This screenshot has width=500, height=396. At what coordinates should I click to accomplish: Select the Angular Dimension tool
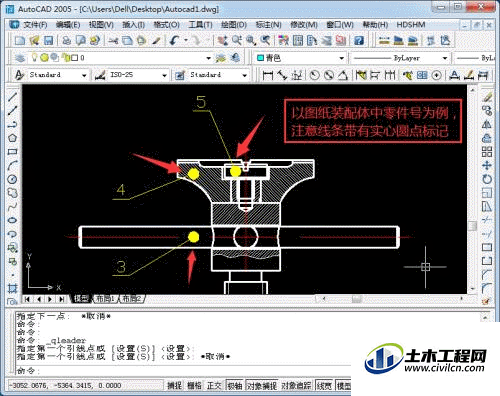[x=343, y=75]
